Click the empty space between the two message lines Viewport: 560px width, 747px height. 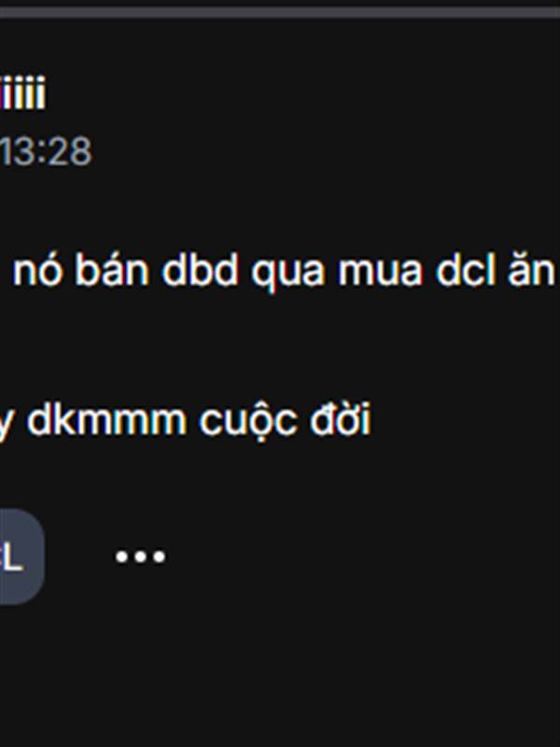click(280, 347)
